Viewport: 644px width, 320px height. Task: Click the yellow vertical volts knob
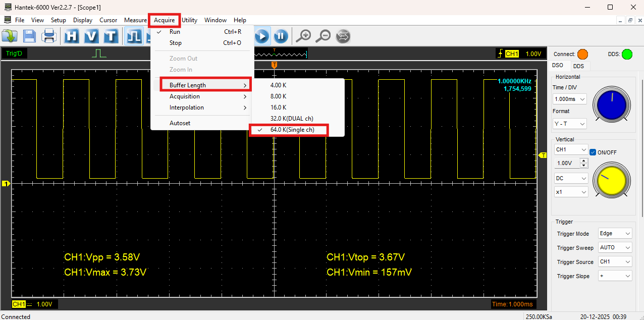click(x=612, y=180)
